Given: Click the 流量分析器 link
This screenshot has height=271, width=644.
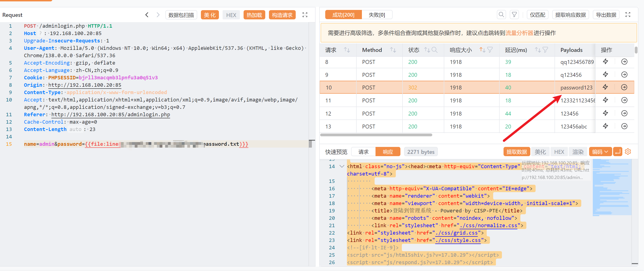Looking at the screenshot, I should point(519,33).
